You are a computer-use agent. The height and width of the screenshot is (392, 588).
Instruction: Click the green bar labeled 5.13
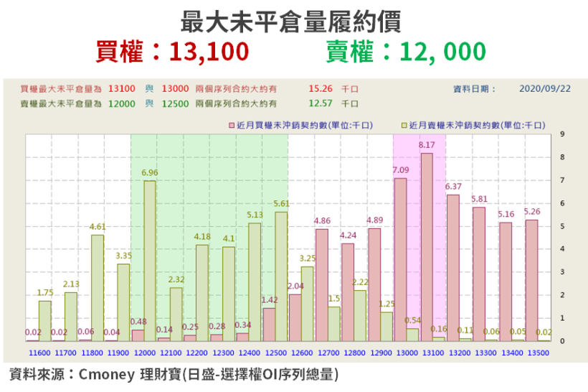pos(255,282)
